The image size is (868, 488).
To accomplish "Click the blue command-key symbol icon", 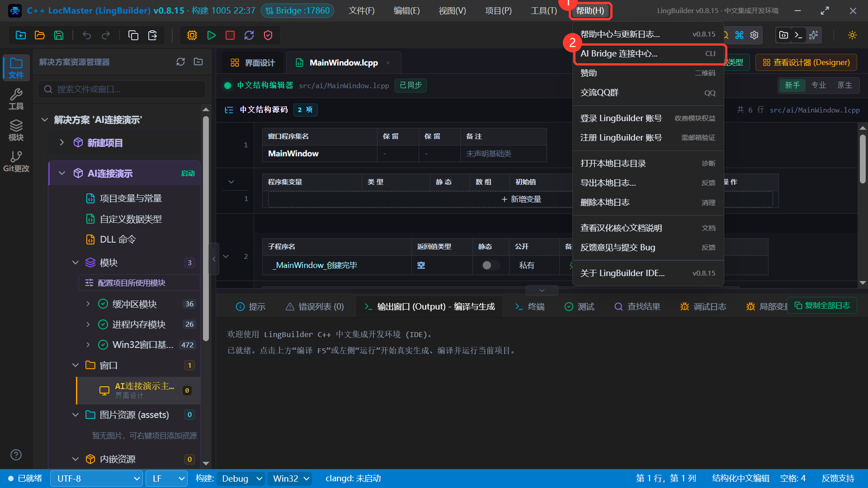I will (740, 35).
